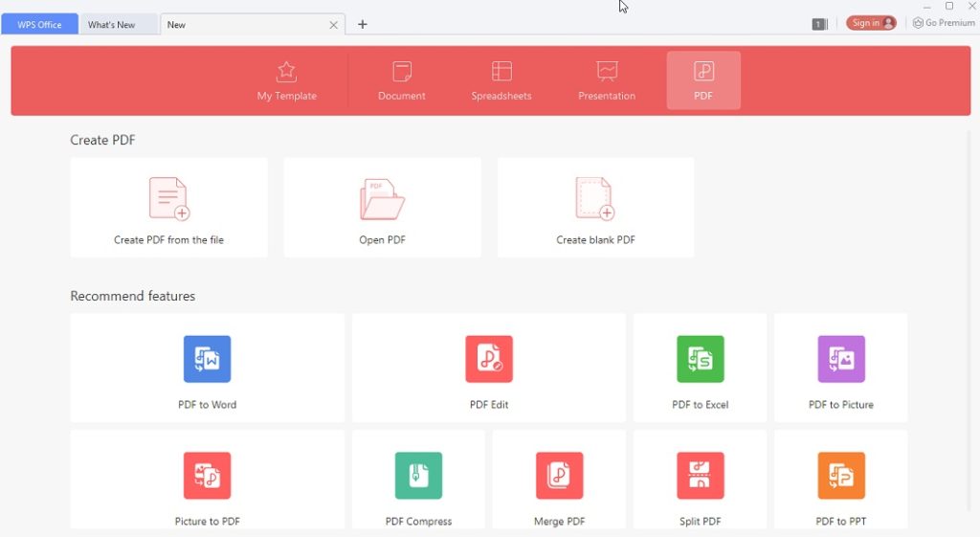Screen dimensions: 980x537
Task: Open the Split PDF tool
Action: click(x=700, y=476)
